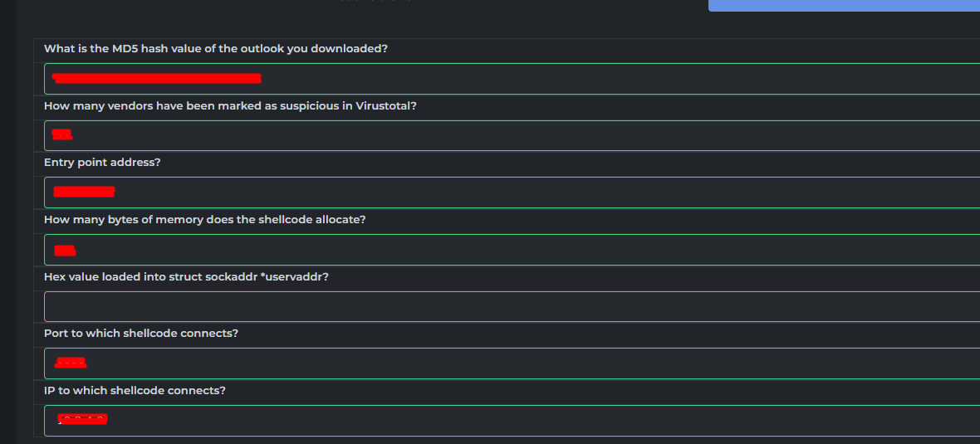Image resolution: width=980 pixels, height=444 pixels.
Task: Click the shellcode port answer field
Action: pos(512,363)
